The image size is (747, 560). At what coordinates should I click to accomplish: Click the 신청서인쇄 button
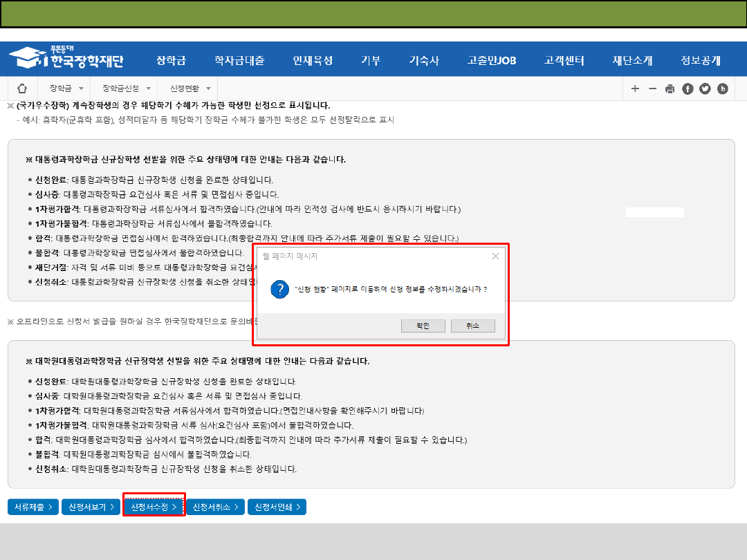coord(277,507)
